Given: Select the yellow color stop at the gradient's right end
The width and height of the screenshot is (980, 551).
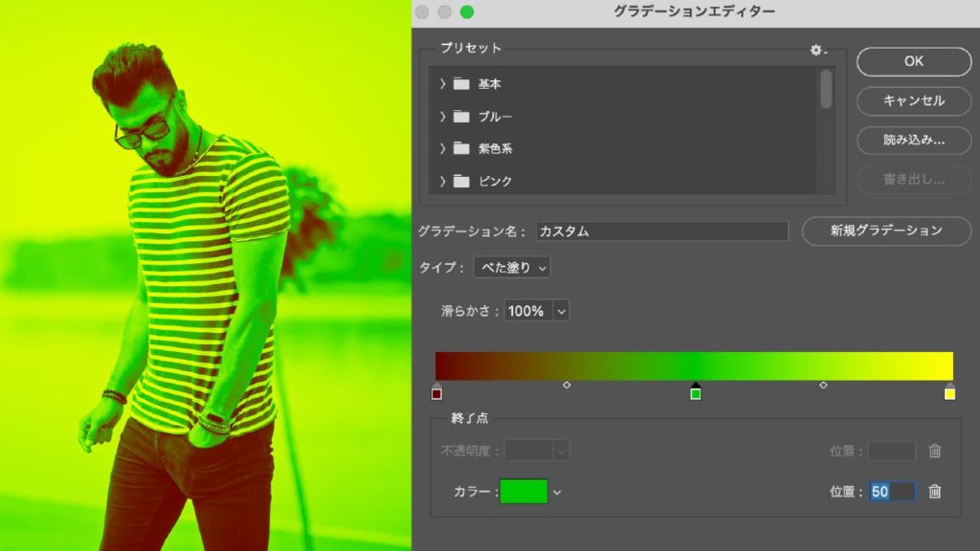Looking at the screenshot, I should 949,392.
